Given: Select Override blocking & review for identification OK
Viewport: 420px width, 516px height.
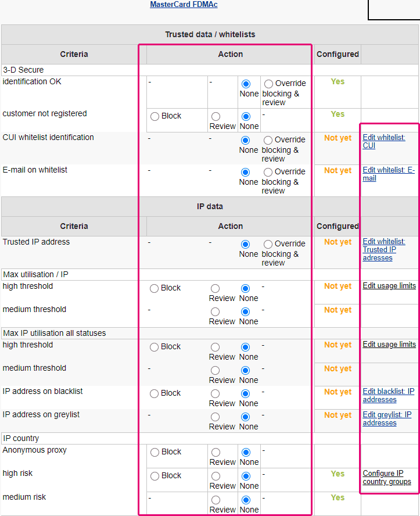Looking at the screenshot, I should click(x=268, y=84).
